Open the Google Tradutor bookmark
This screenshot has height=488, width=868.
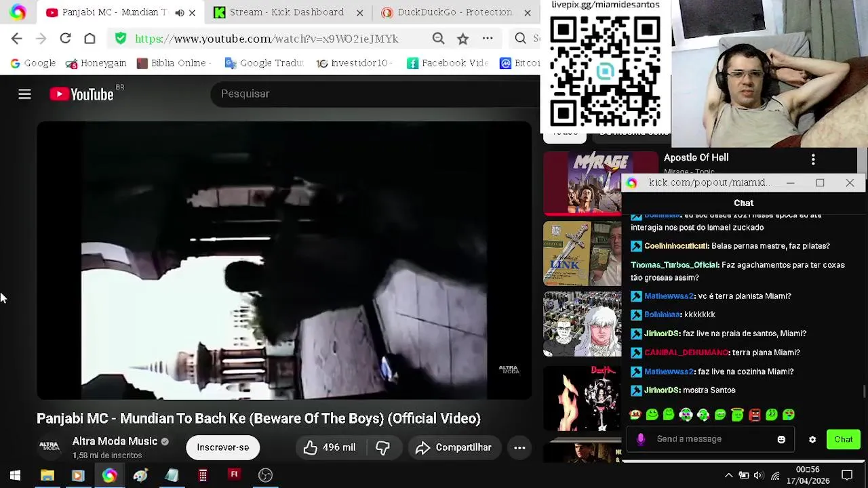[x=264, y=63]
